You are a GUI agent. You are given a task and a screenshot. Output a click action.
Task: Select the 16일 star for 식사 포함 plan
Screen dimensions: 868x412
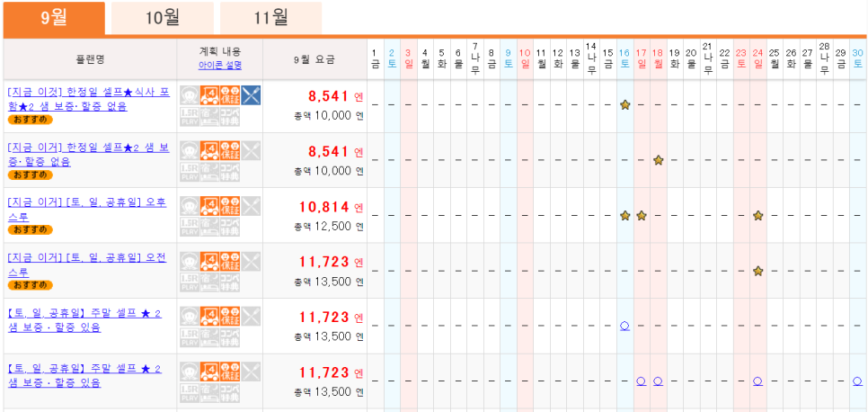(x=625, y=104)
